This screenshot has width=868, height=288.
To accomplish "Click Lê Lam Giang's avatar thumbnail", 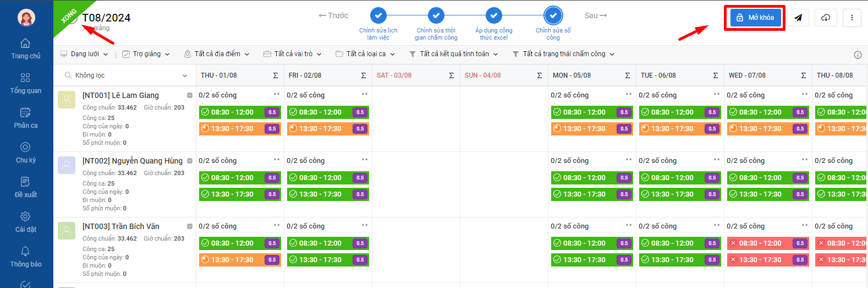I will 67,100.
